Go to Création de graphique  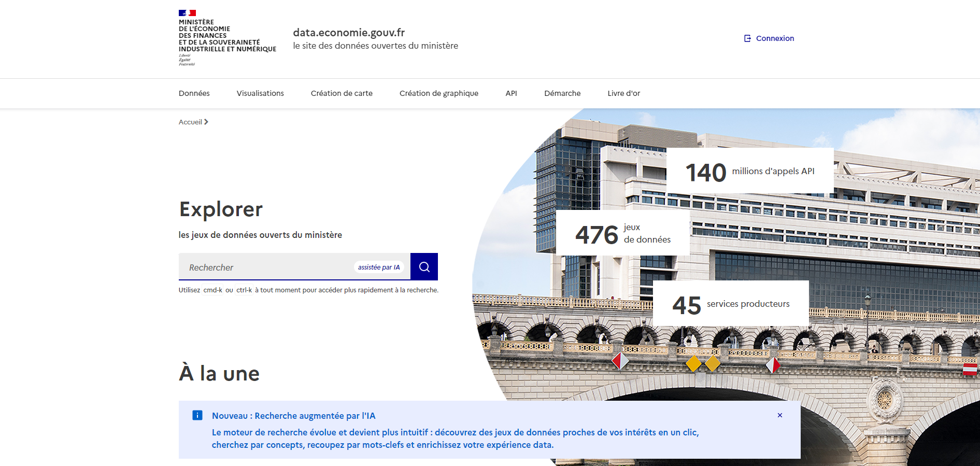(439, 93)
